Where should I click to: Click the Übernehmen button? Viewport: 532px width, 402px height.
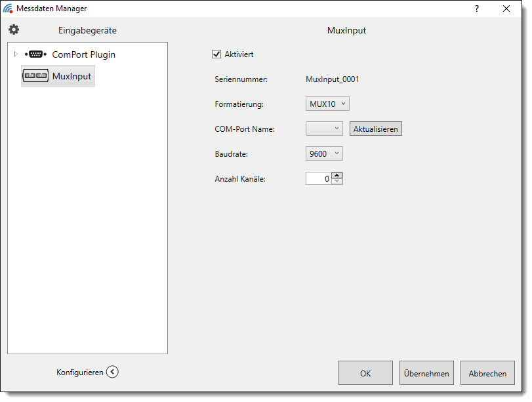[x=426, y=373]
